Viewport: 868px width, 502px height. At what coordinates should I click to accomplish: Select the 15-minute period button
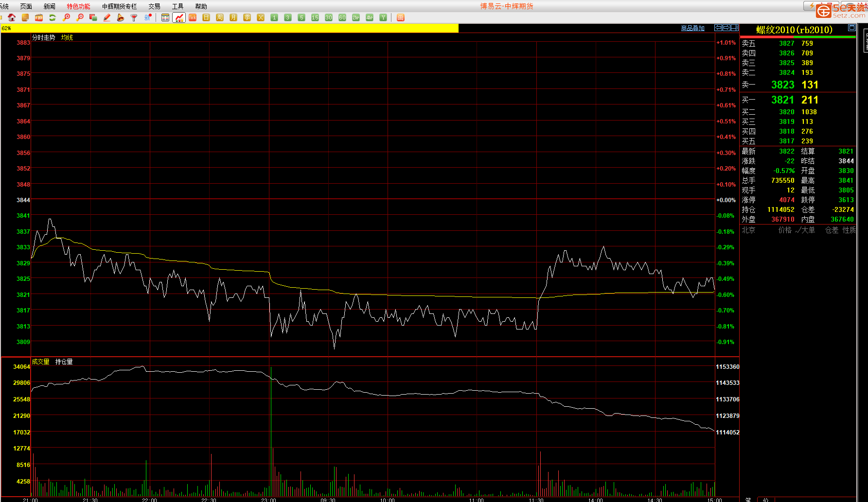pyautogui.click(x=315, y=17)
